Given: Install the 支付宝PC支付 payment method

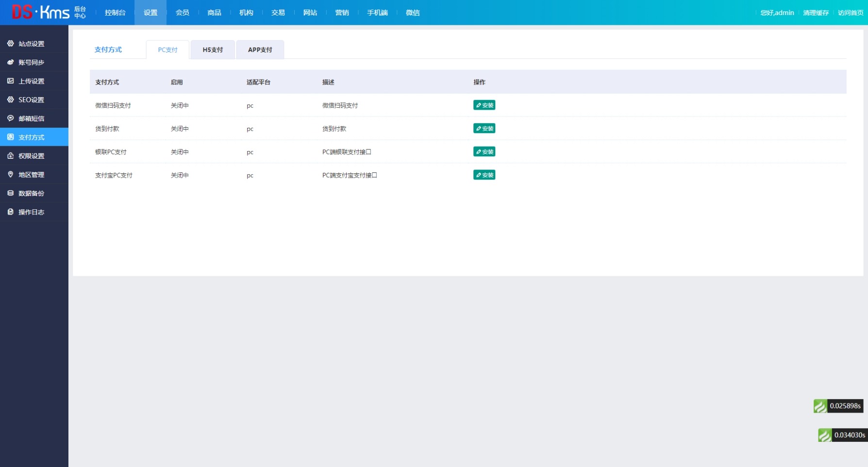Looking at the screenshot, I should coord(484,175).
